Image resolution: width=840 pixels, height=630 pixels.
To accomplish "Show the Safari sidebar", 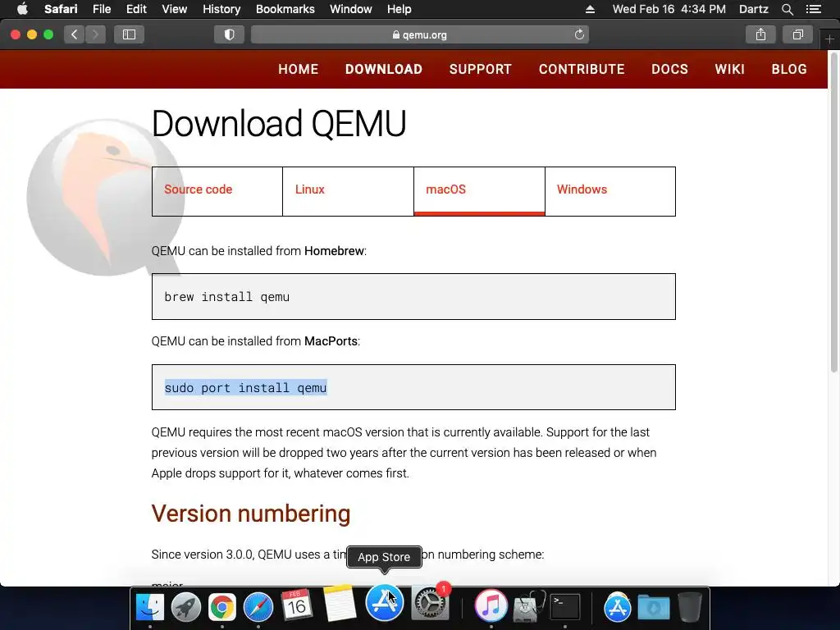I will [129, 34].
